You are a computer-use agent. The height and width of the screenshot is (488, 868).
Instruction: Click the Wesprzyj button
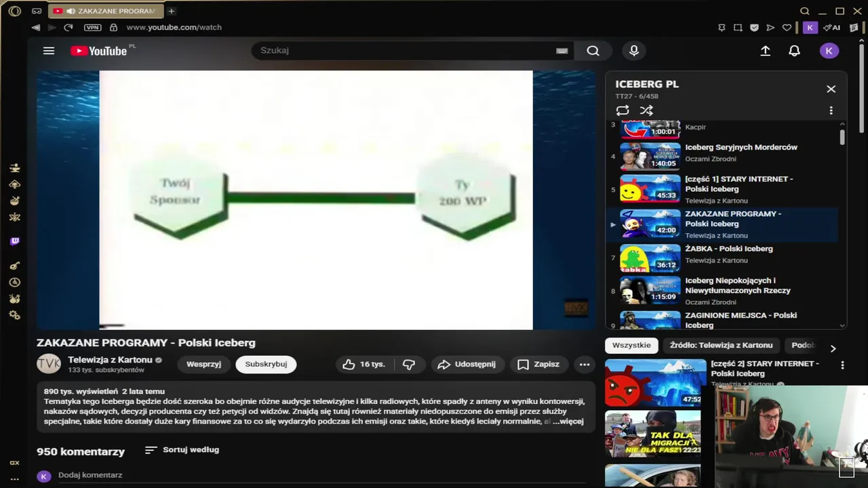203,364
